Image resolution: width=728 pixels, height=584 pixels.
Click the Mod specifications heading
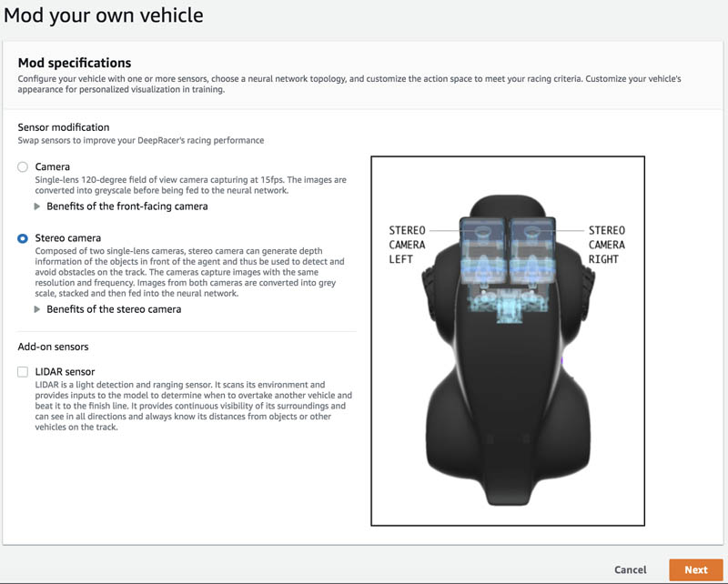pos(75,63)
